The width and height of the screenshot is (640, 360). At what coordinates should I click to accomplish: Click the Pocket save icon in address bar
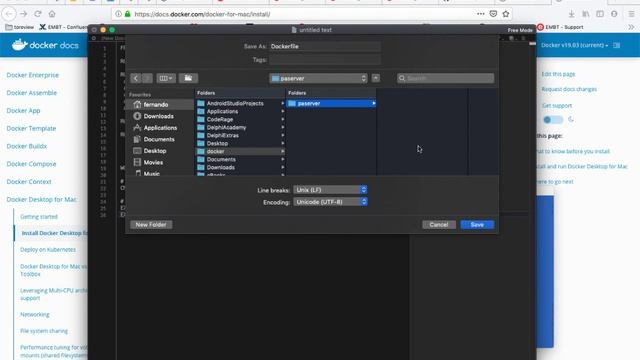tap(493, 14)
